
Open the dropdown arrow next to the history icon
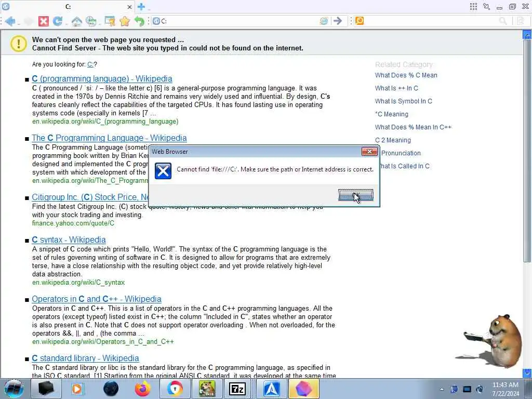[x=99, y=23]
